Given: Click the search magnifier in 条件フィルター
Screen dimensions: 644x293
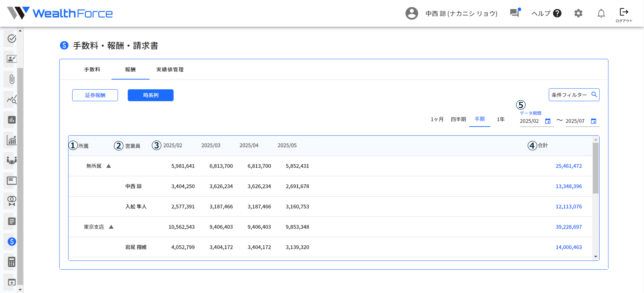Looking at the screenshot, I should (594, 94).
